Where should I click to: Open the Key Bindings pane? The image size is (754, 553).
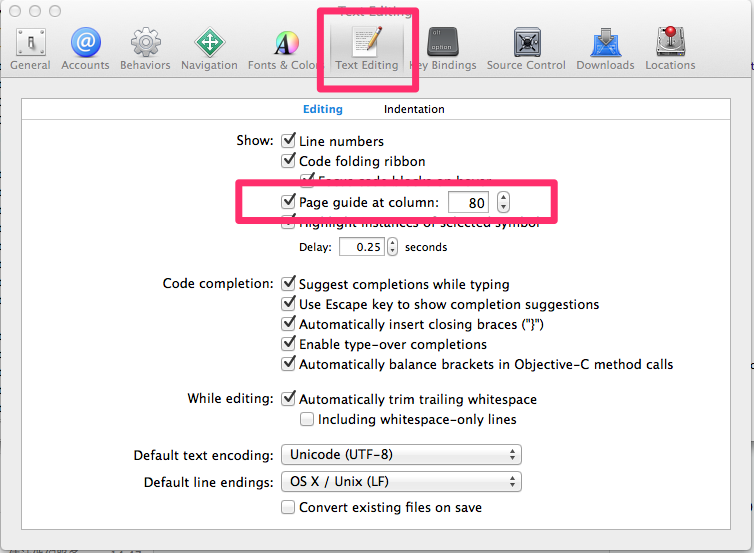(443, 48)
